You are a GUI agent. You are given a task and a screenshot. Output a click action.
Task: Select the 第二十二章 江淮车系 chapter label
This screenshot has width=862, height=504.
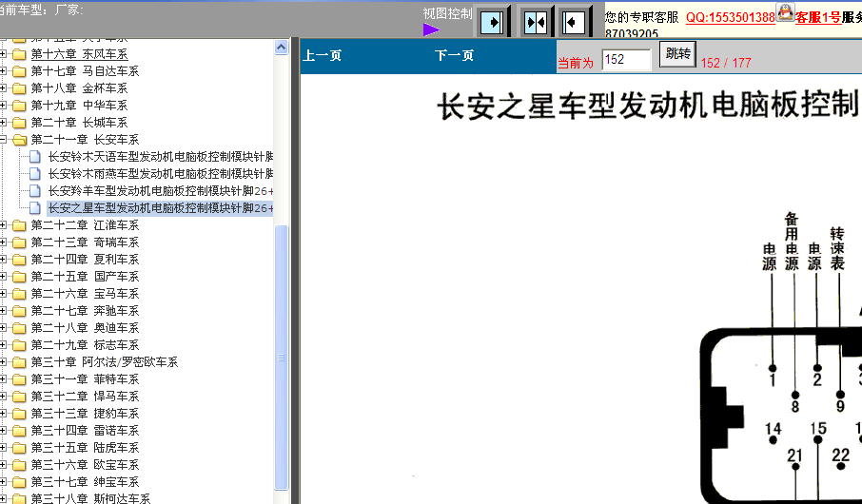[86, 224]
